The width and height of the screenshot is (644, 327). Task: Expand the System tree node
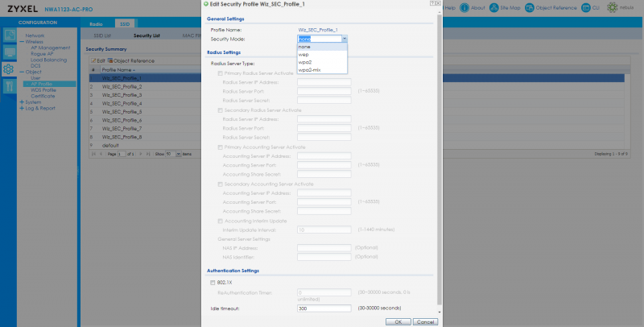22,102
